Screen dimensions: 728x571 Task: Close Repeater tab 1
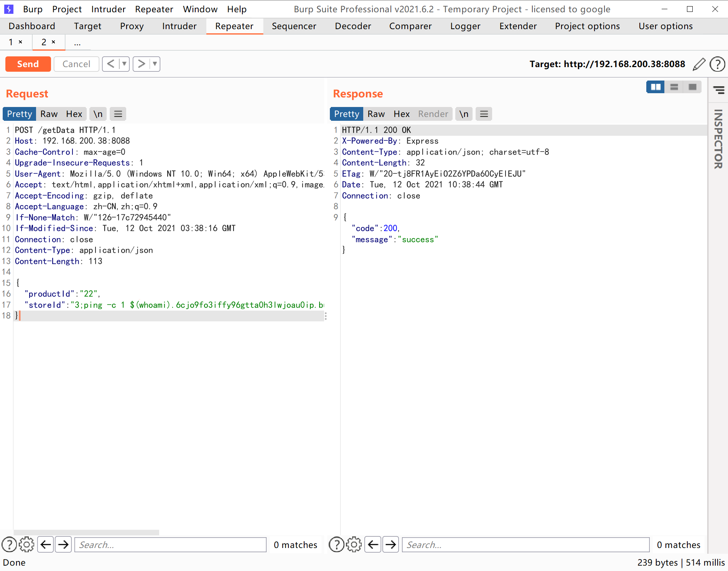pos(21,42)
